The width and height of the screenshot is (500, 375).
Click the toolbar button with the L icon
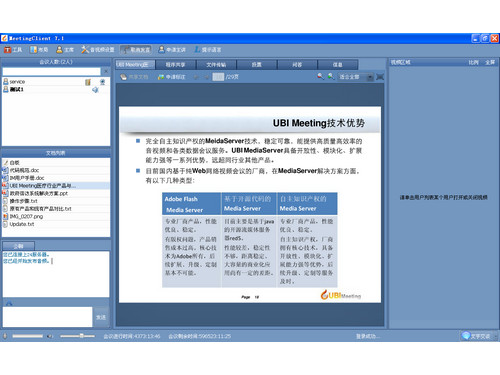tap(208, 50)
